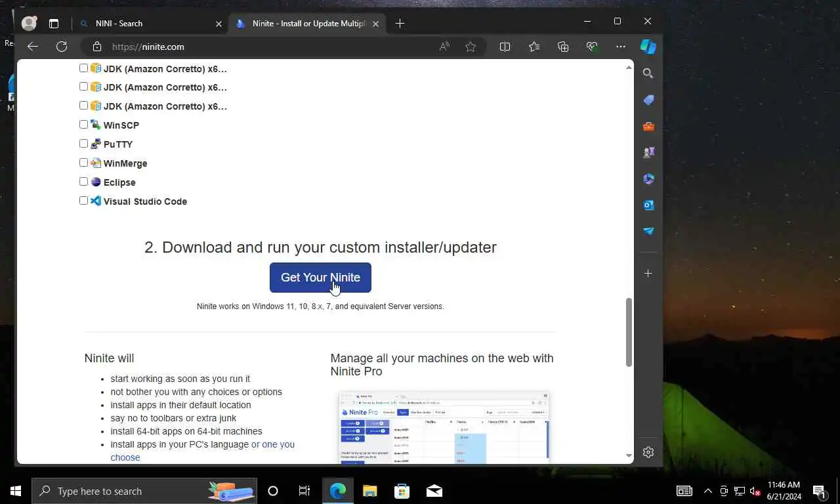840x504 pixels.
Task: Click page scrollbar up arrow
Action: [x=629, y=68]
